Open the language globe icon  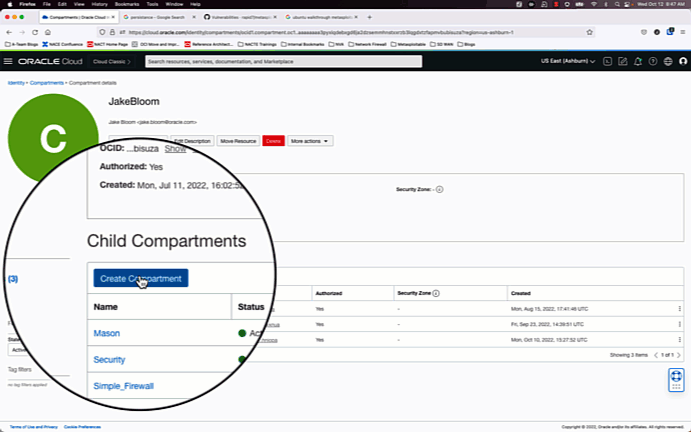click(x=668, y=61)
